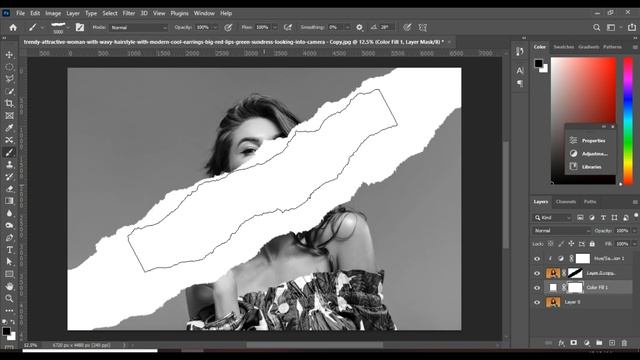Open the Smoothing dropdown arrow
Image resolution: width=640 pixels, height=360 pixels.
[x=347, y=27]
